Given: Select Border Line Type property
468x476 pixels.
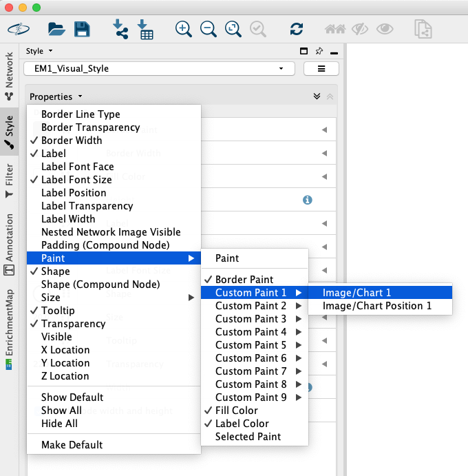Looking at the screenshot, I should coord(114,114).
